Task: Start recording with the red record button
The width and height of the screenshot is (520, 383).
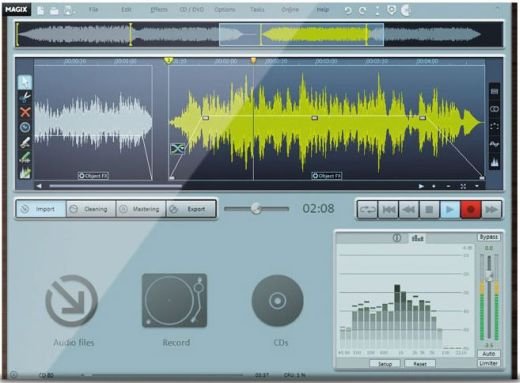Action: tap(470, 209)
